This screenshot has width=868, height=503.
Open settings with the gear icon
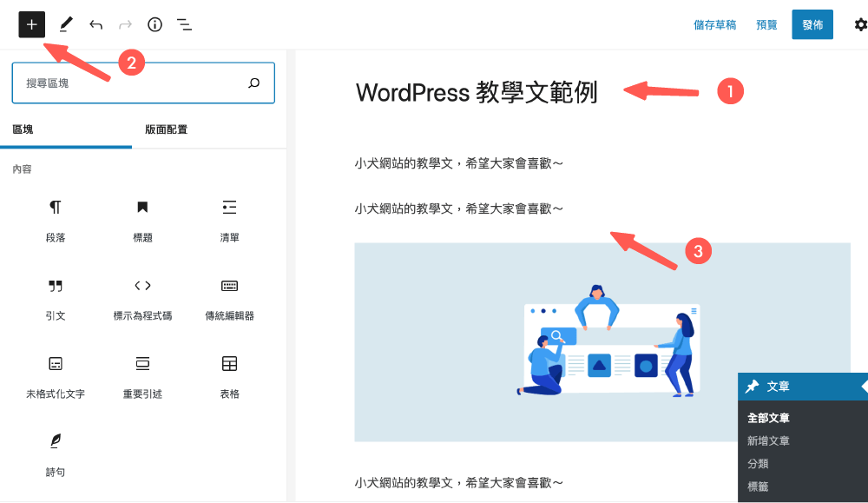[861, 24]
